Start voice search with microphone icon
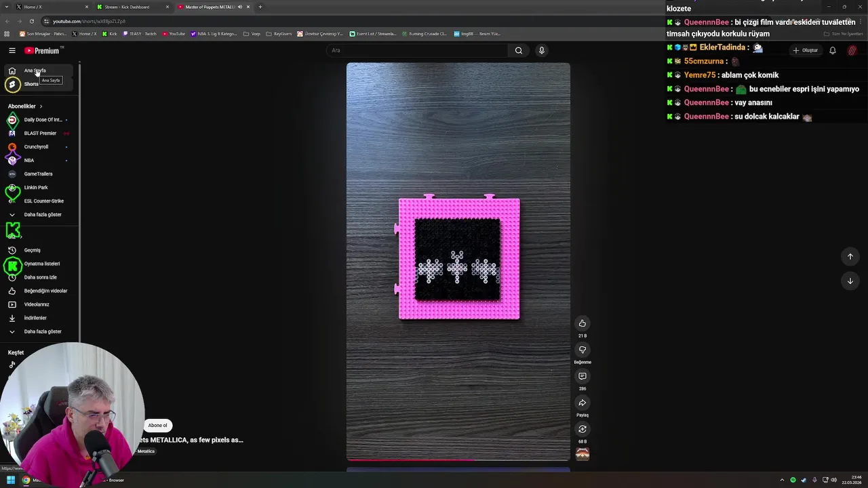Image resolution: width=868 pixels, height=488 pixels. point(541,50)
